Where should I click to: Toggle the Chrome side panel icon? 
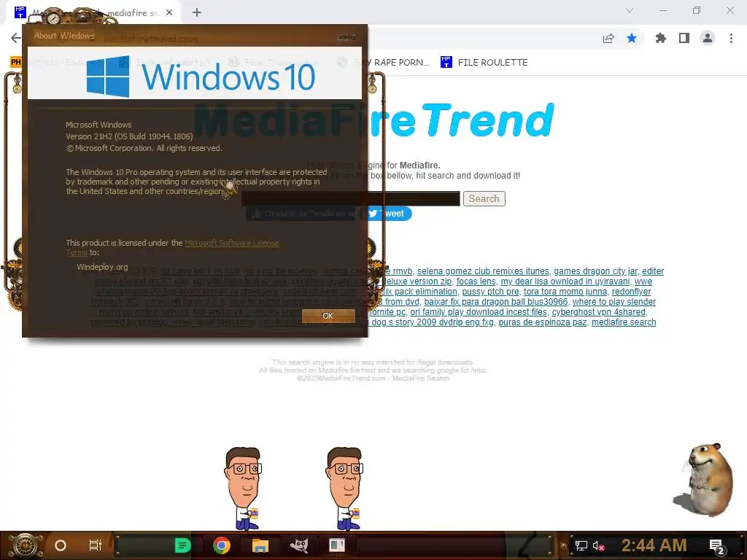click(684, 38)
